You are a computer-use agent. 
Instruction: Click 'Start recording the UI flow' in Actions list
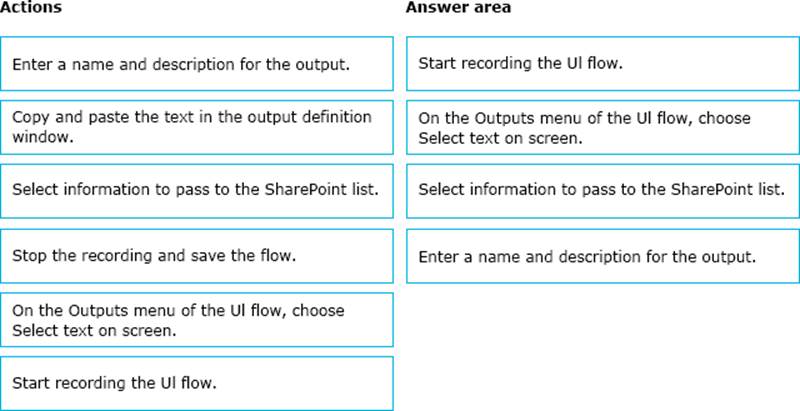[x=197, y=383]
